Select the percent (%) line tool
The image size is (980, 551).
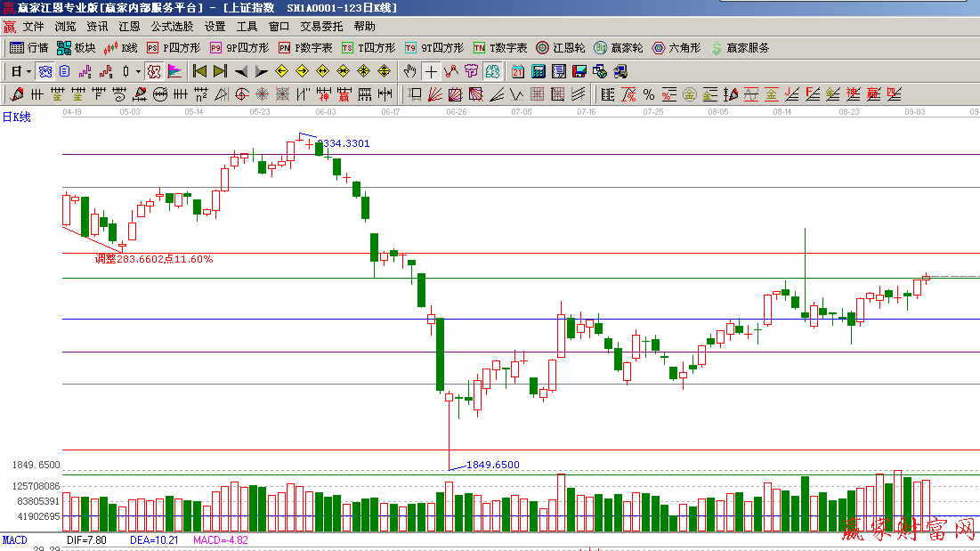tap(648, 94)
